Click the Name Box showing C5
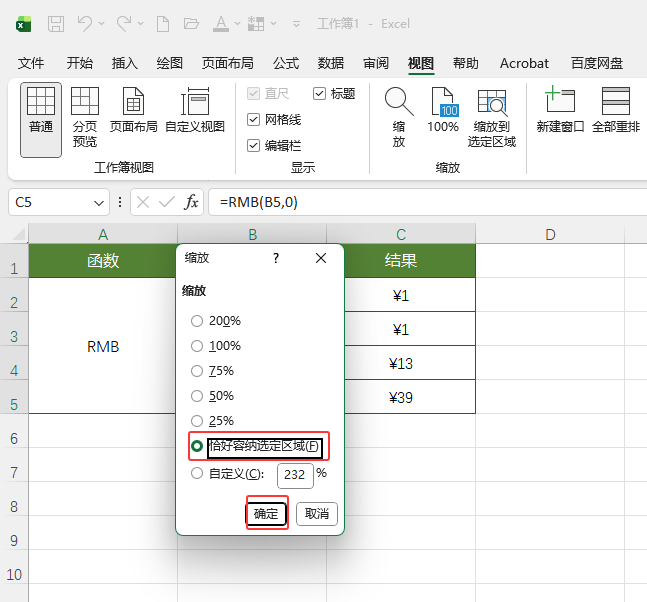Image resolution: width=647 pixels, height=602 pixels. (50, 202)
